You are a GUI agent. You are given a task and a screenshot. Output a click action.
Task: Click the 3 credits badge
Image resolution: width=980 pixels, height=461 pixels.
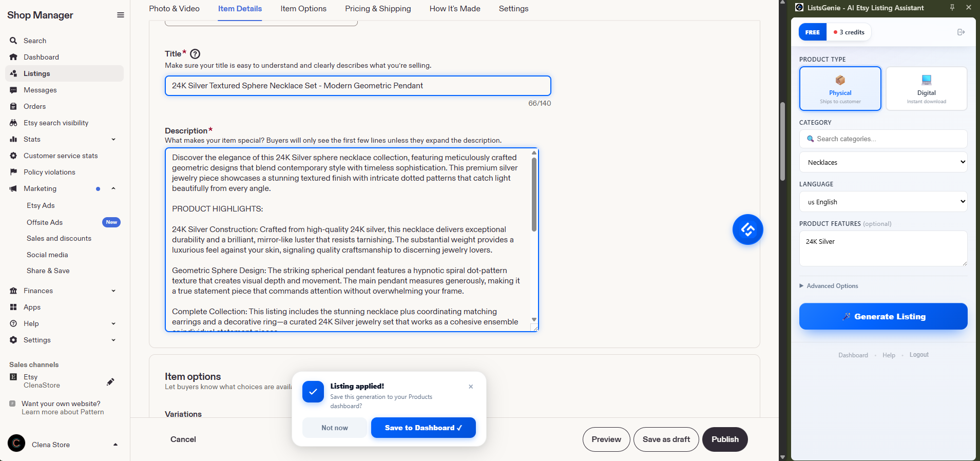849,32
